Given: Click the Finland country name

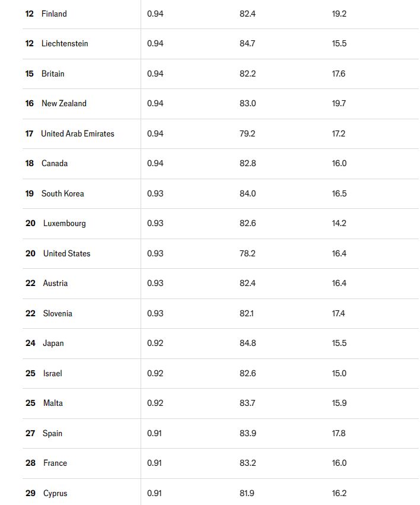Looking at the screenshot, I should pyautogui.click(x=54, y=14).
